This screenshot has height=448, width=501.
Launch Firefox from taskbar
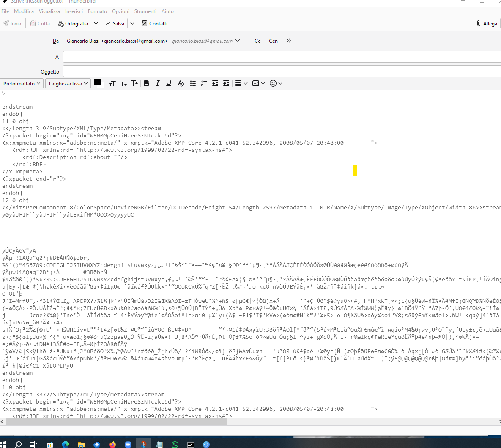pos(112,445)
